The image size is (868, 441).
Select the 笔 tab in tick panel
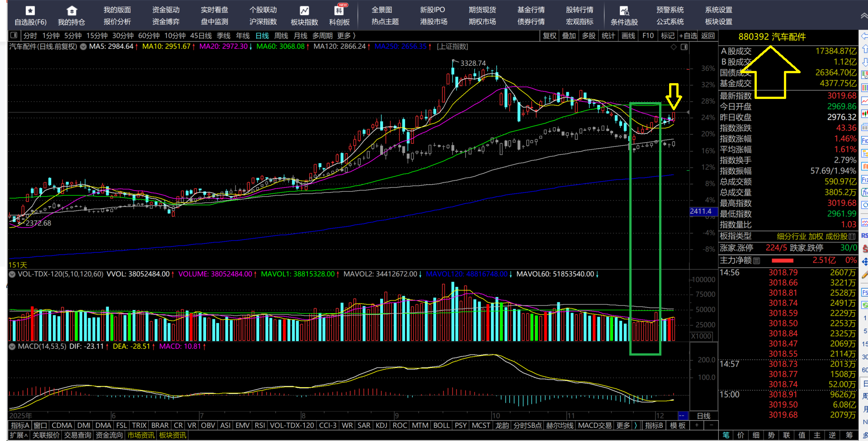(x=726, y=435)
